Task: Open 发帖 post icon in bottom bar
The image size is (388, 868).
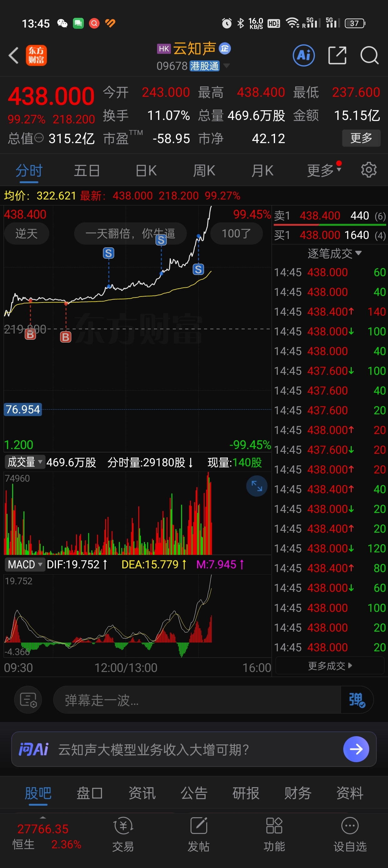Action: 199,834
